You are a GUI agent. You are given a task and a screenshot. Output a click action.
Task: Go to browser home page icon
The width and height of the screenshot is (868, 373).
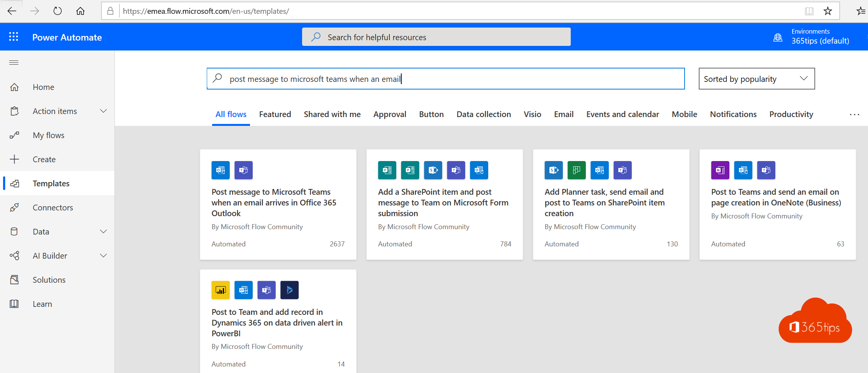click(80, 11)
